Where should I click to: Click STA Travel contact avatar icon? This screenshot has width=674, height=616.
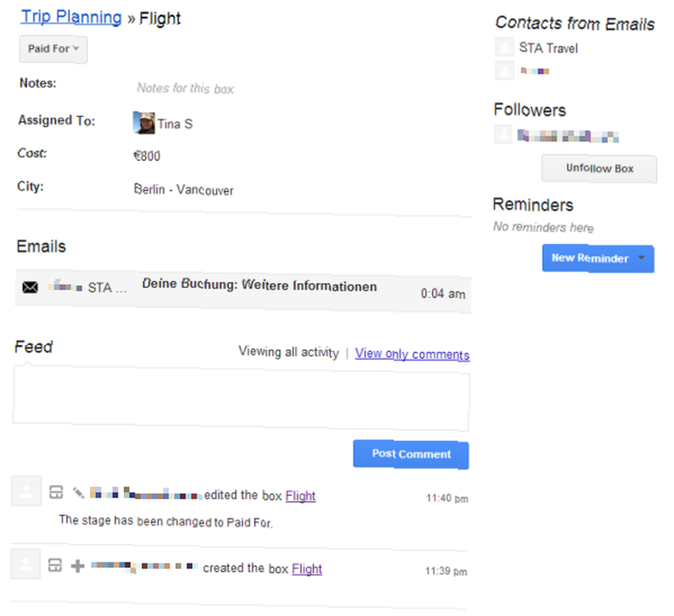pyautogui.click(x=504, y=47)
